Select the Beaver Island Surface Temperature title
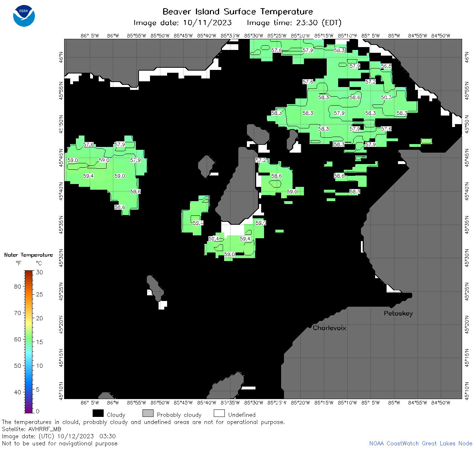 (238, 11)
